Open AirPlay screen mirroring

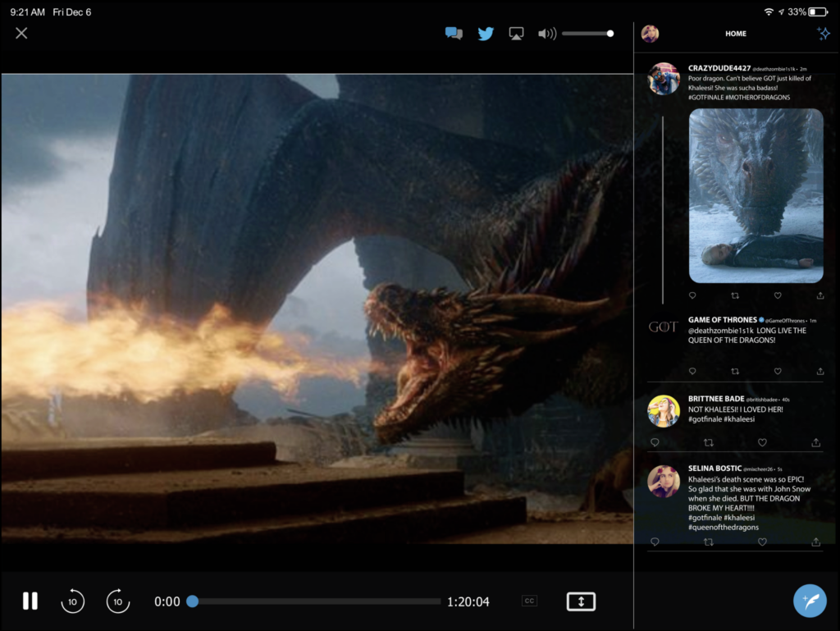[516, 34]
